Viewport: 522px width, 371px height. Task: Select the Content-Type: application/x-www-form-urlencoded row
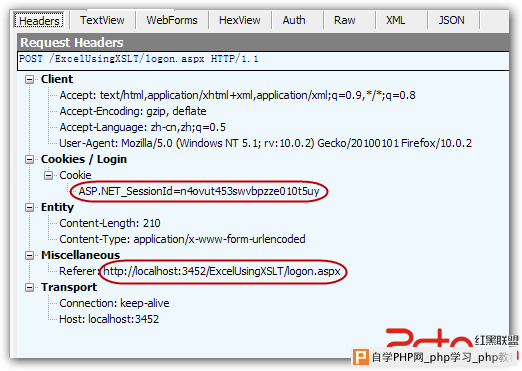click(182, 239)
